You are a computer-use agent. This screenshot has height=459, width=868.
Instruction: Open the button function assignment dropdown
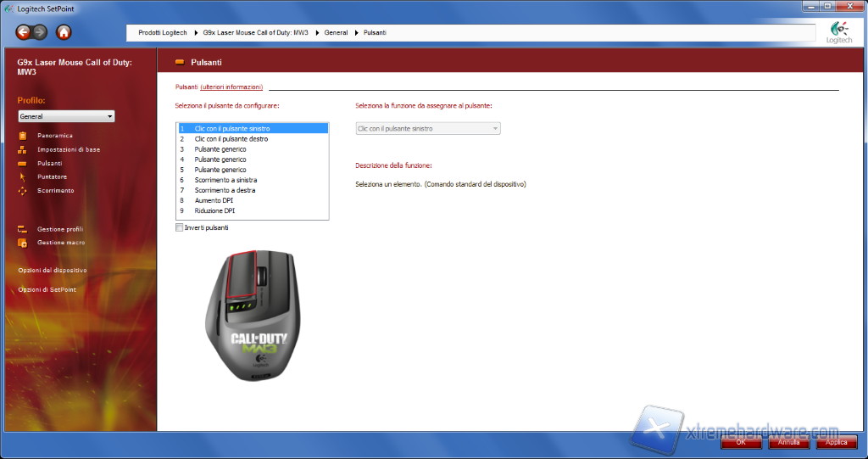coord(427,128)
